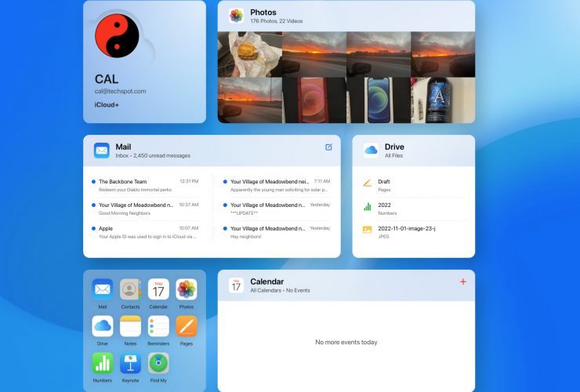Launch the Notes app icon
Image resolution: width=580 pixels, height=392 pixels.
click(130, 326)
